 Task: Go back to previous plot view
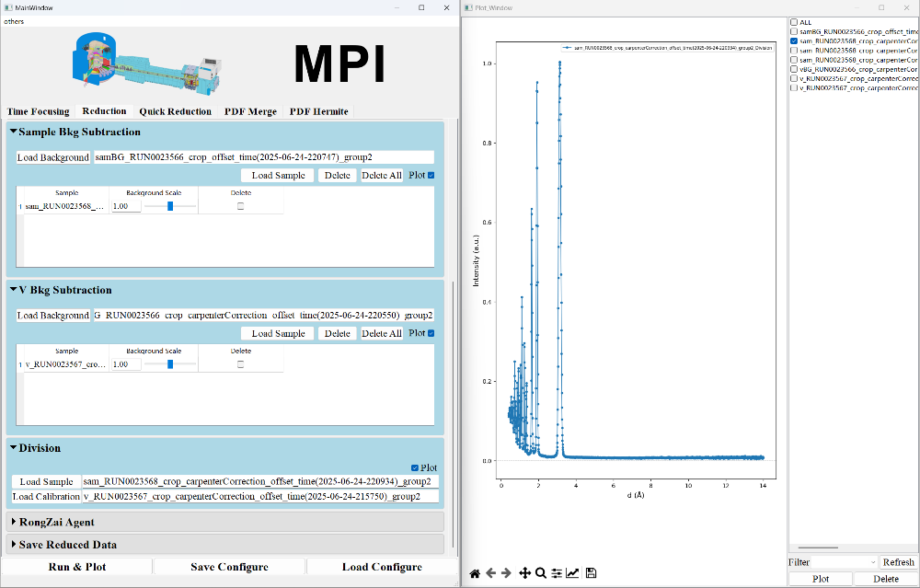tap(490, 573)
